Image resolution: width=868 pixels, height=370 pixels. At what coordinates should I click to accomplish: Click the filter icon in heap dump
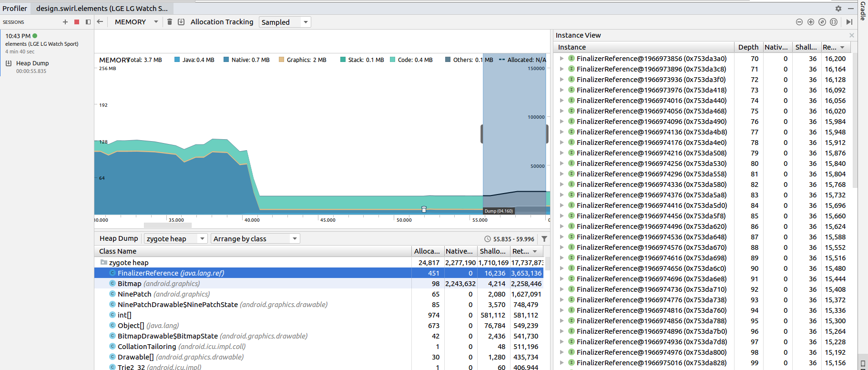(x=544, y=239)
